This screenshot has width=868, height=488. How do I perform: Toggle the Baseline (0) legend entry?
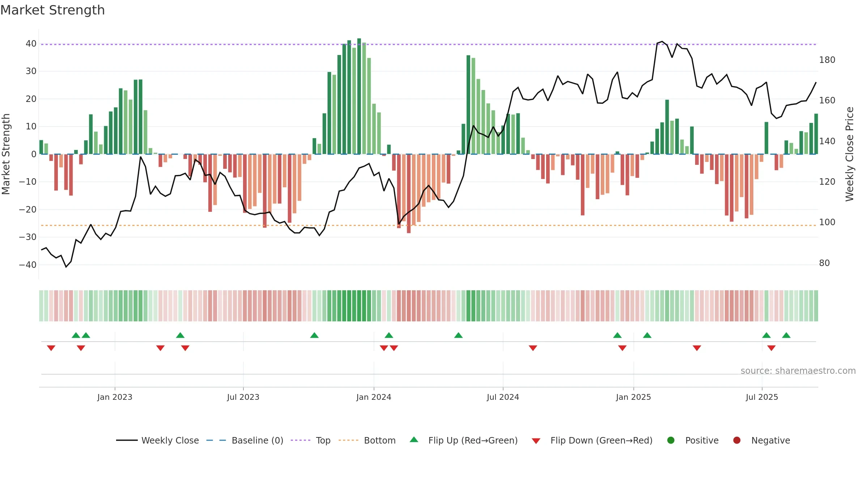click(245, 440)
